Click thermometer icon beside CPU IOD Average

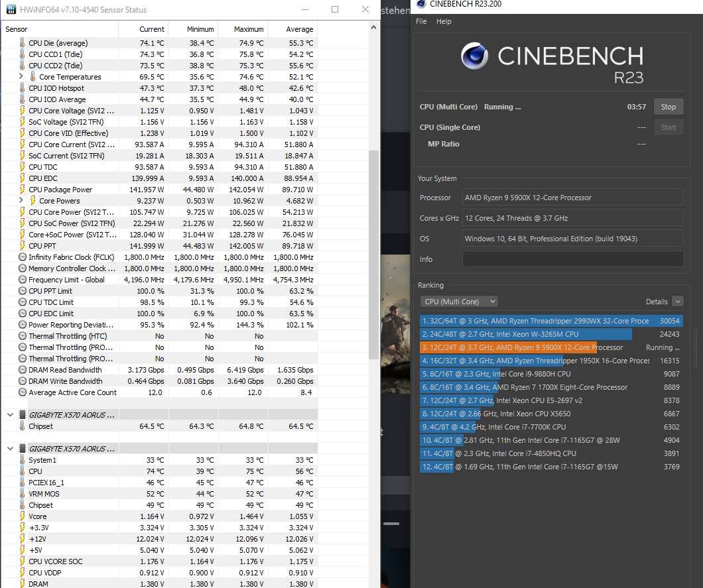(x=23, y=99)
